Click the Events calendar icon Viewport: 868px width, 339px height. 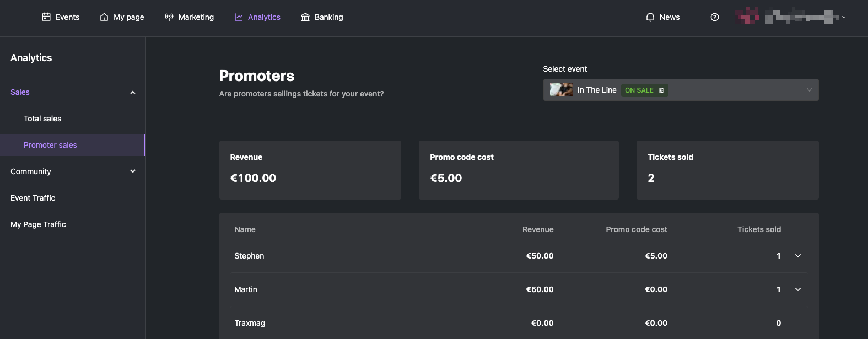(46, 17)
